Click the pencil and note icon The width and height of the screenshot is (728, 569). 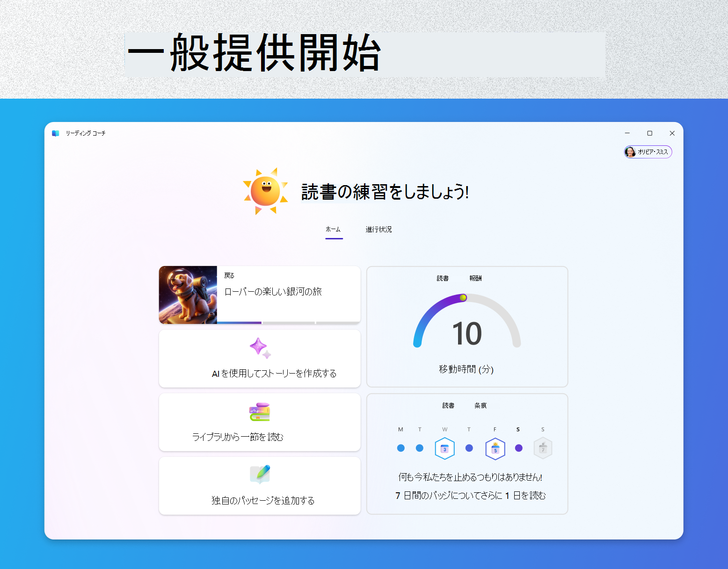pos(260,475)
